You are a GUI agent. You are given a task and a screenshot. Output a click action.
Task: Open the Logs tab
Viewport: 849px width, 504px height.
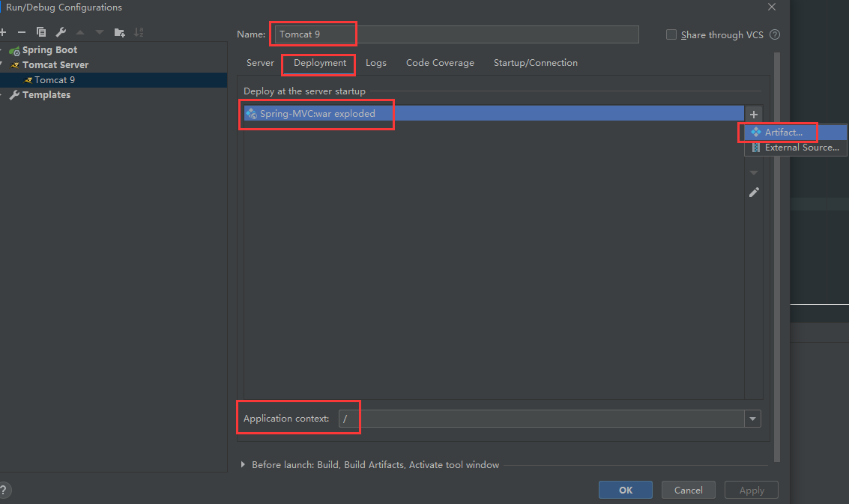(375, 63)
